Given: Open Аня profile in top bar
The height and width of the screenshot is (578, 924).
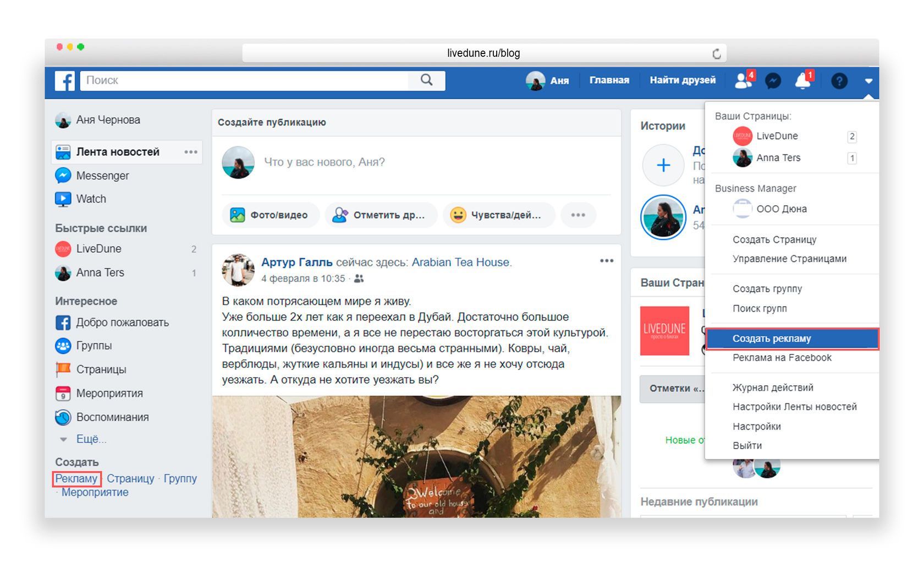Looking at the screenshot, I should click(x=547, y=80).
